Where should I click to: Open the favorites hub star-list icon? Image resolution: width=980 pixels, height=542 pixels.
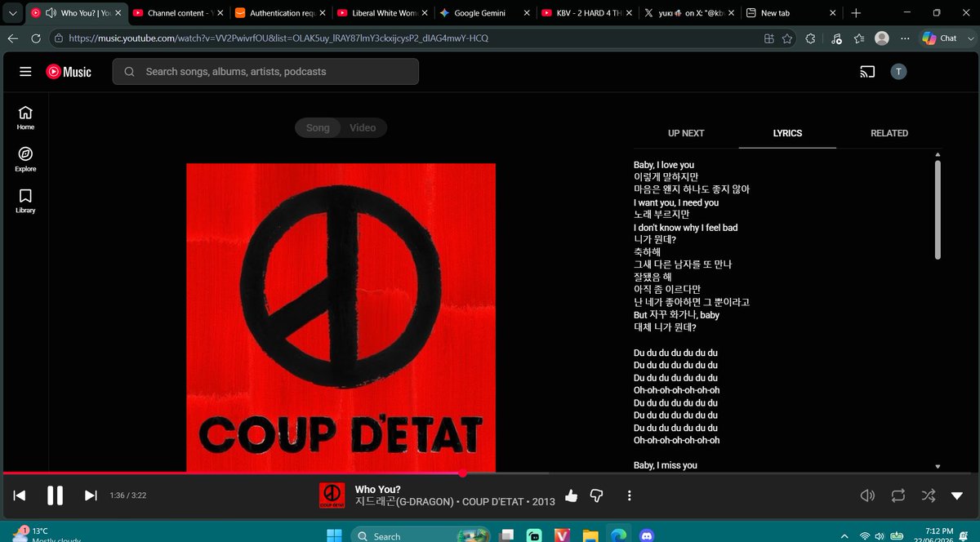click(x=858, y=38)
